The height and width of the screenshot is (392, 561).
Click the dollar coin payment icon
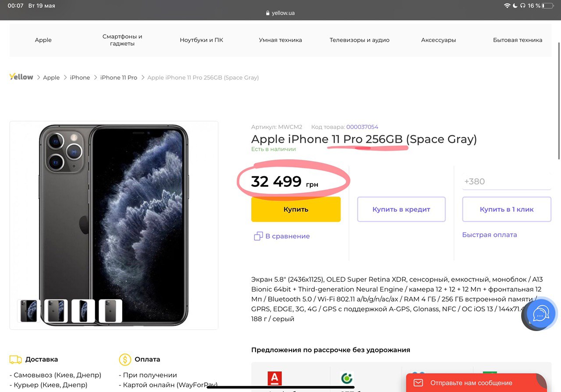coord(125,360)
